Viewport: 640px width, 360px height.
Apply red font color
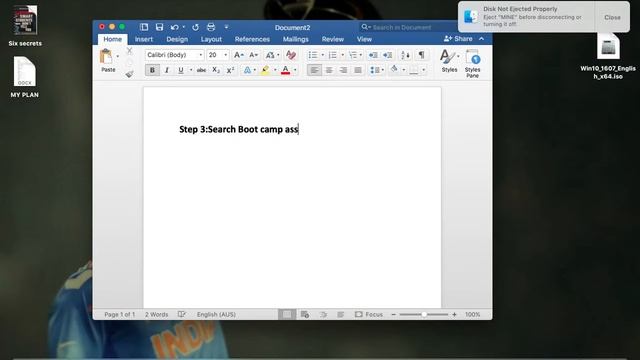coord(286,70)
